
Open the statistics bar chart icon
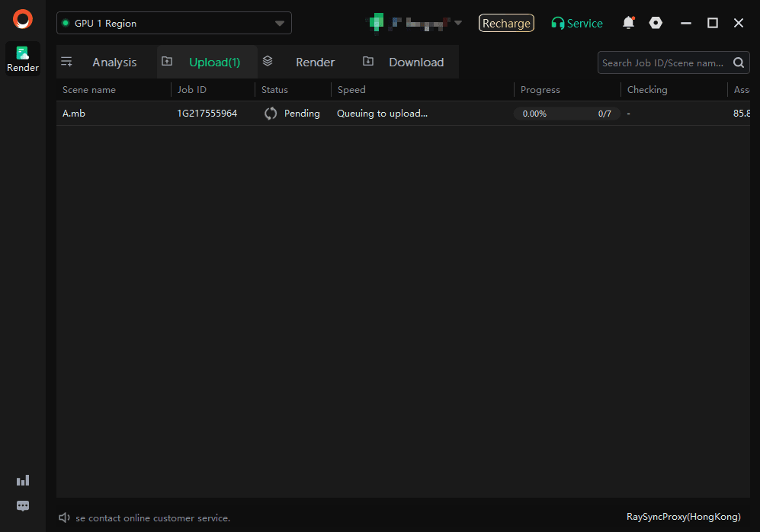click(23, 480)
